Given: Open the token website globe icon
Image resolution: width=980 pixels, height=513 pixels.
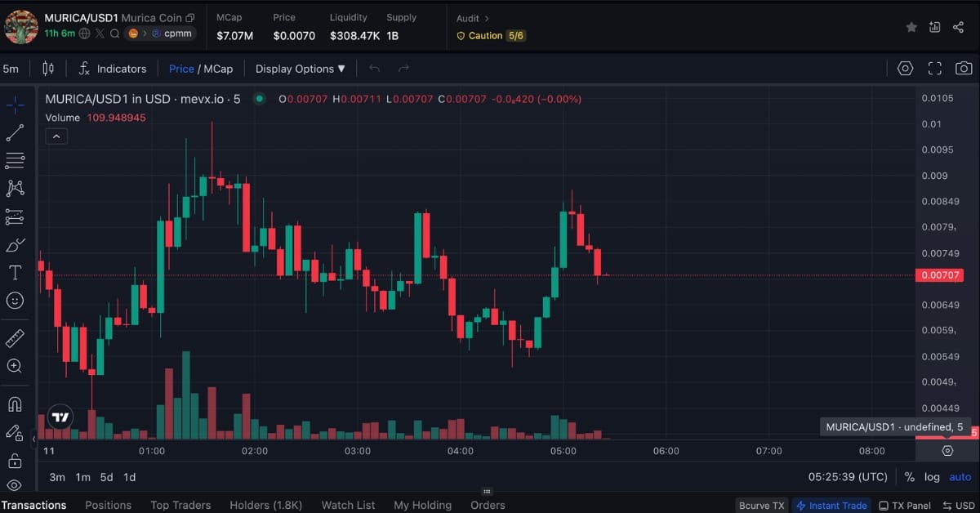Looking at the screenshot, I should click(85, 33).
